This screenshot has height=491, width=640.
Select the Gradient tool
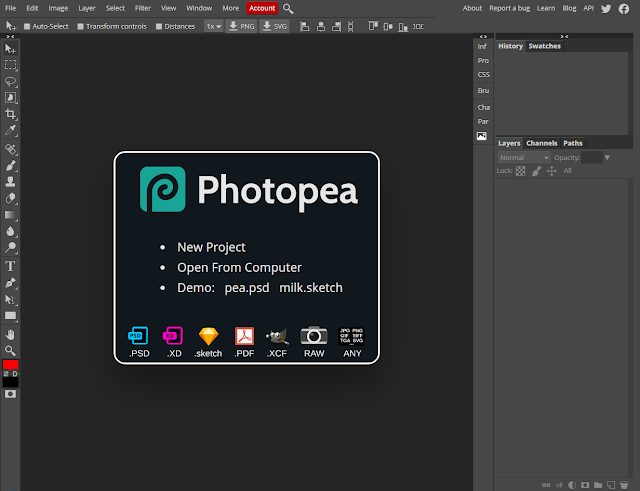(10, 215)
